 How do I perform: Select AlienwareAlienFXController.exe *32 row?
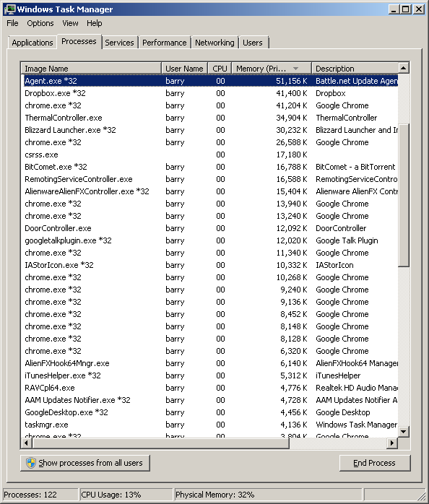coord(210,191)
